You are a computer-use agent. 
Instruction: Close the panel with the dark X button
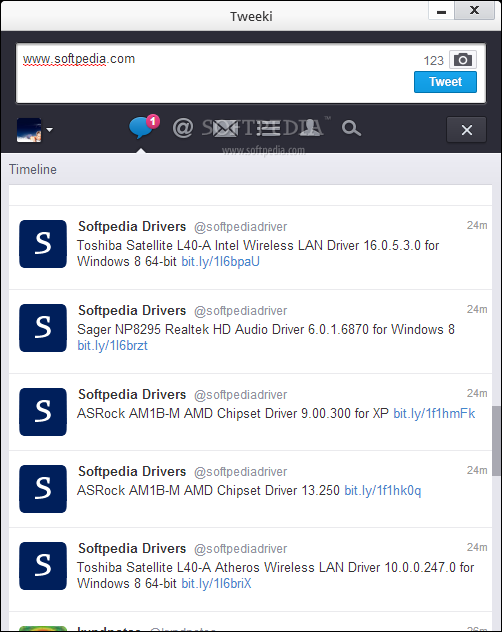click(x=467, y=130)
